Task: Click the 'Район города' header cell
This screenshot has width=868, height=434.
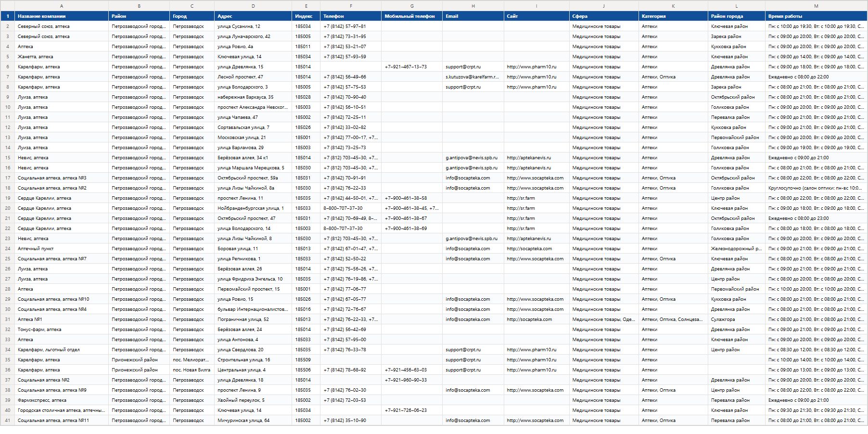Action: click(x=737, y=16)
